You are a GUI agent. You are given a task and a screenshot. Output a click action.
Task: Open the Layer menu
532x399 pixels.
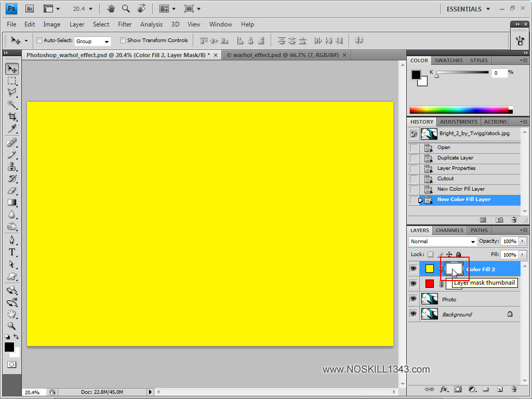click(77, 24)
